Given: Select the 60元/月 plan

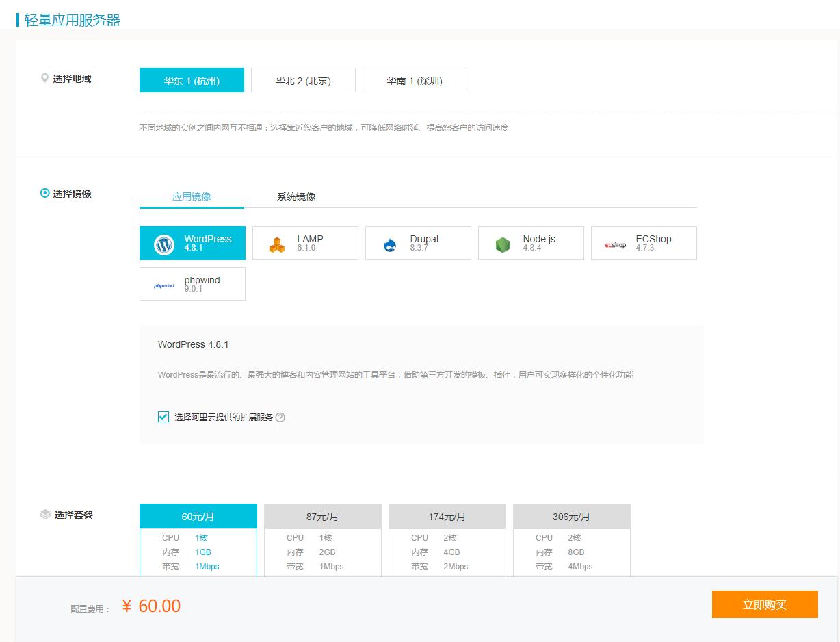Looking at the screenshot, I should point(198,517).
